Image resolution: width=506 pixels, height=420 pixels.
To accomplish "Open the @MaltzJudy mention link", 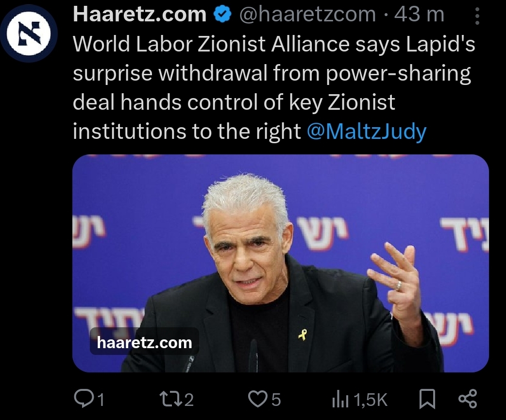I will pyautogui.click(x=367, y=131).
